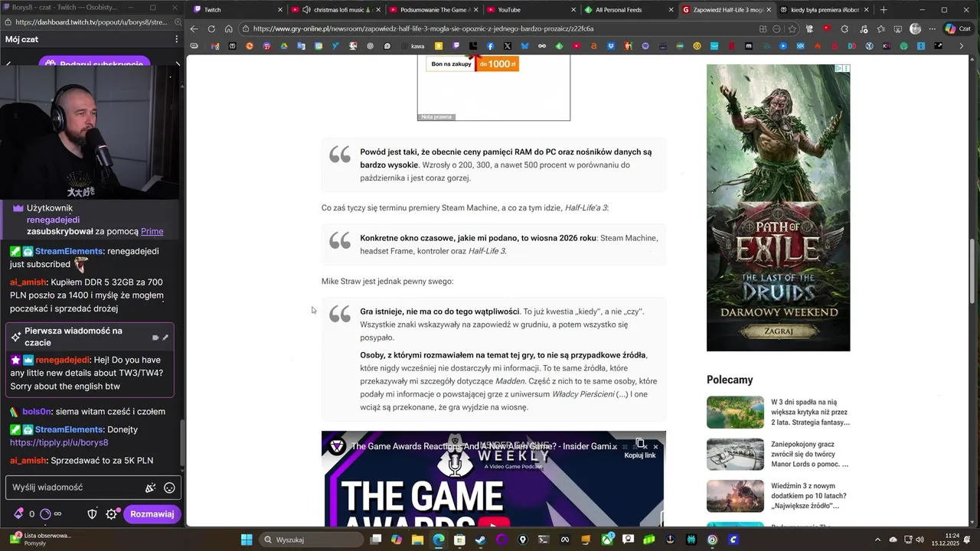Show hidden system tray icons
This screenshot has width=980, height=551.
click(878, 540)
